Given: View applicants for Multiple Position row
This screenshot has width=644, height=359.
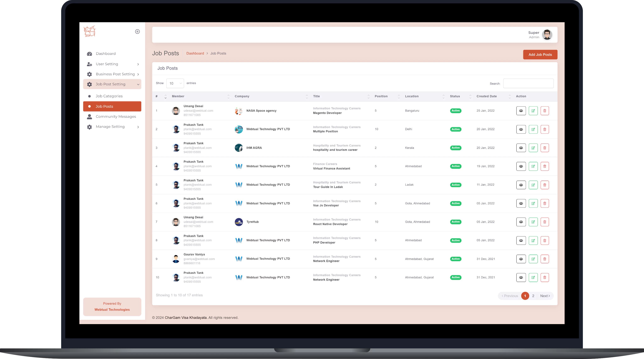Looking at the screenshot, I should [x=521, y=129].
